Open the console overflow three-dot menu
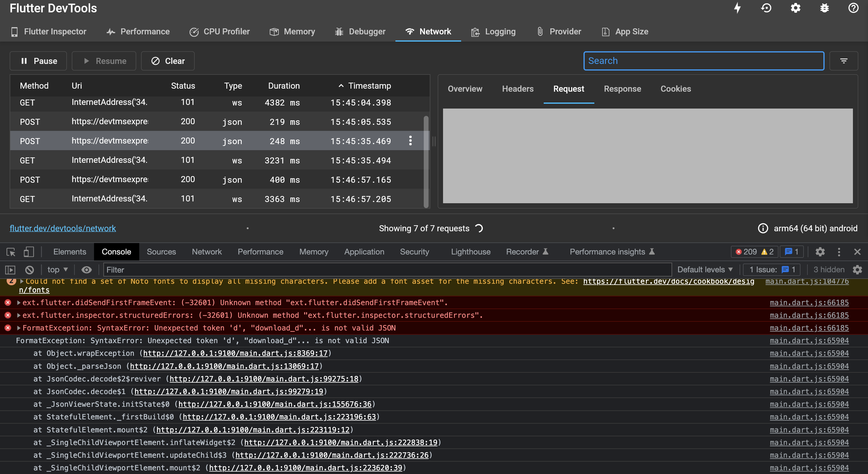The height and width of the screenshot is (474, 868). (839, 252)
